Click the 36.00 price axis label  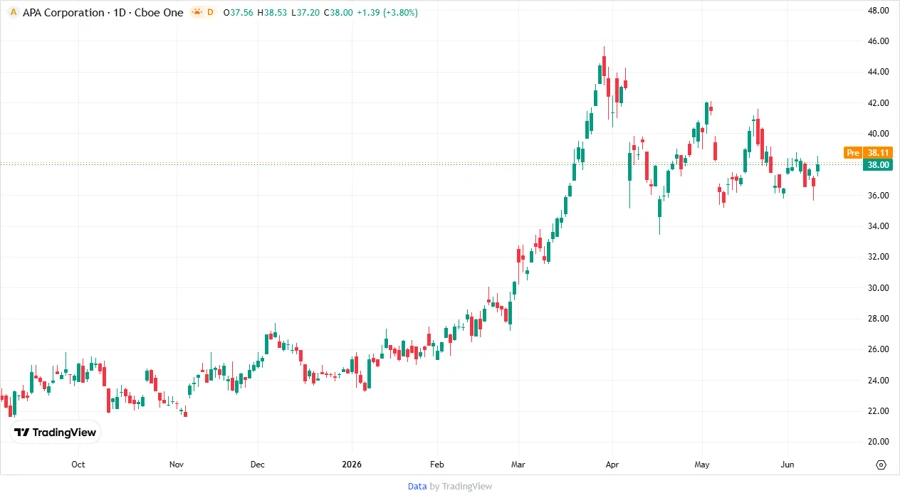pyautogui.click(x=878, y=196)
